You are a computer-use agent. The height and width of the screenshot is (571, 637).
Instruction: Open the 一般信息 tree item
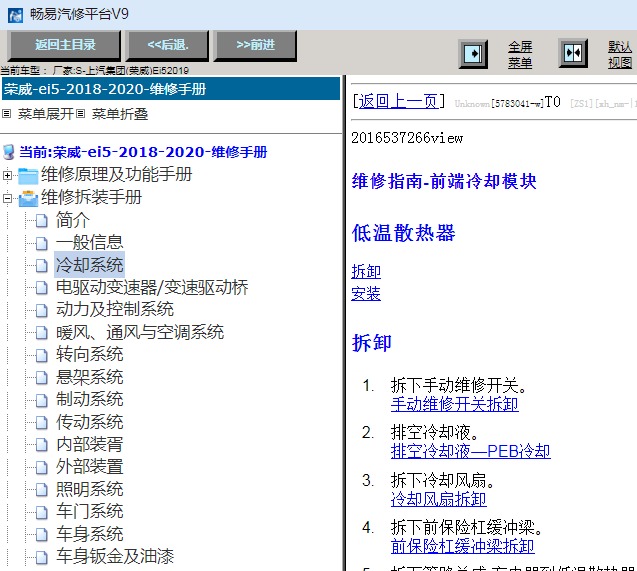coord(89,243)
